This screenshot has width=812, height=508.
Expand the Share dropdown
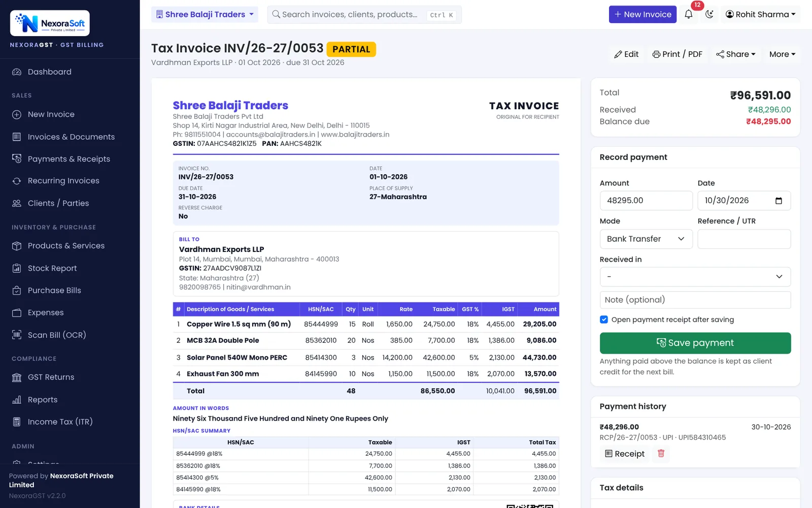[x=736, y=54]
